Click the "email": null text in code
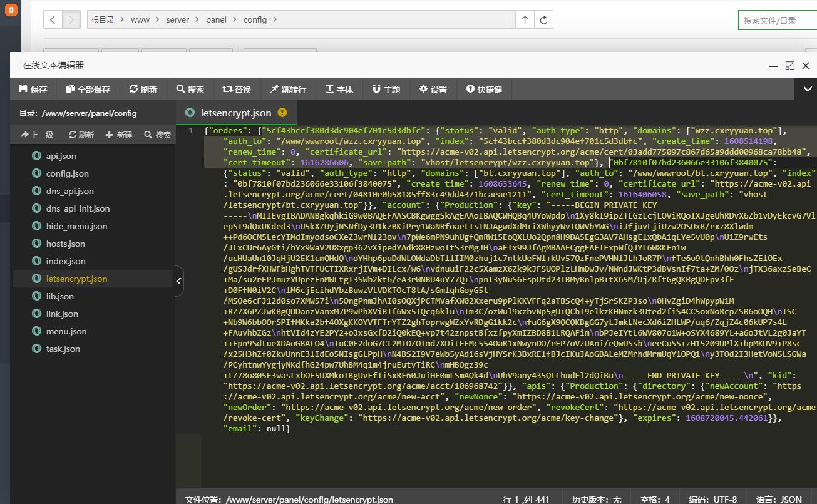This screenshot has height=504, width=817. (255, 429)
